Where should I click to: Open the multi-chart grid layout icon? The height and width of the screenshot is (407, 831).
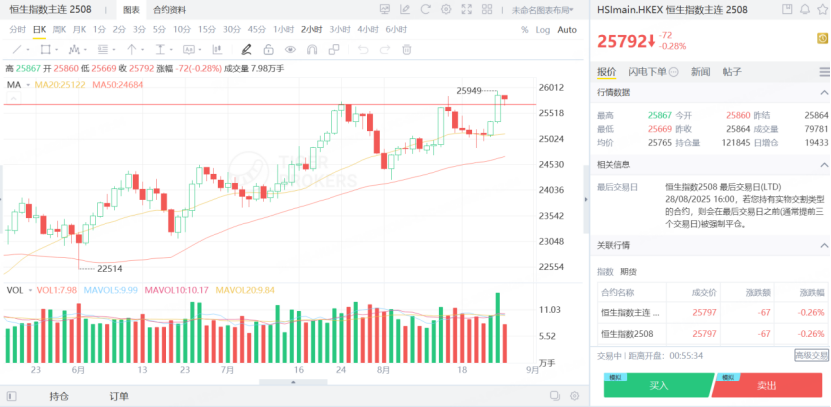487,9
